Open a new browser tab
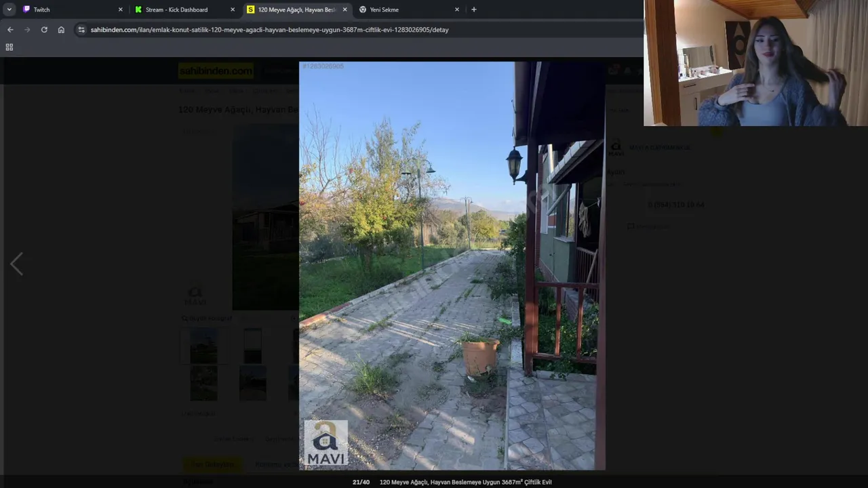The height and width of the screenshot is (488, 868). (x=473, y=9)
